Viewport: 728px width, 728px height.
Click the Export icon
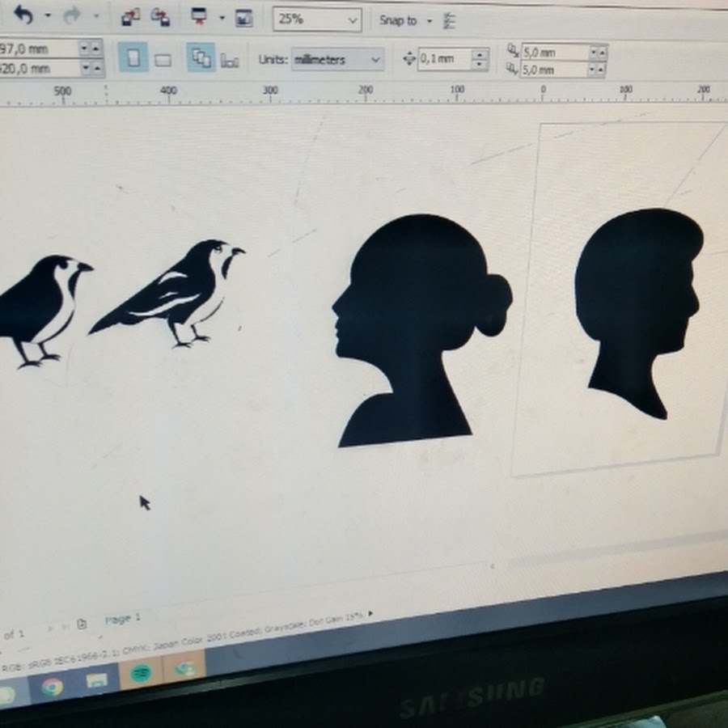(161, 18)
